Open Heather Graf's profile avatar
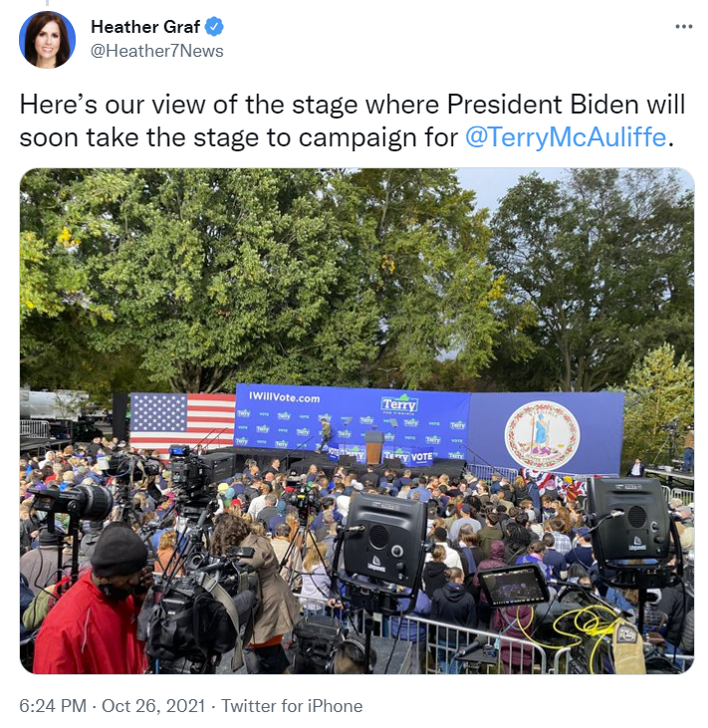 tap(48, 40)
